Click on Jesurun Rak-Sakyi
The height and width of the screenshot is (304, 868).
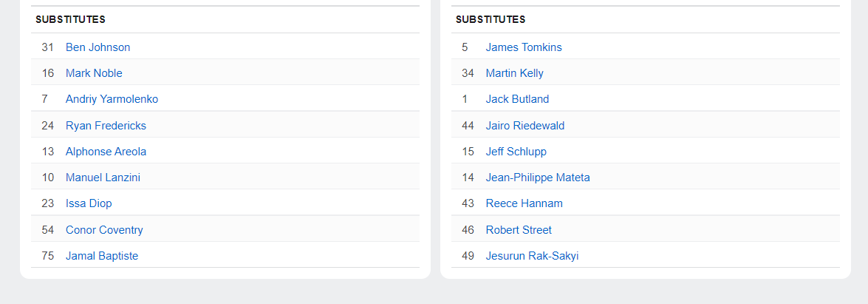point(532,256)
